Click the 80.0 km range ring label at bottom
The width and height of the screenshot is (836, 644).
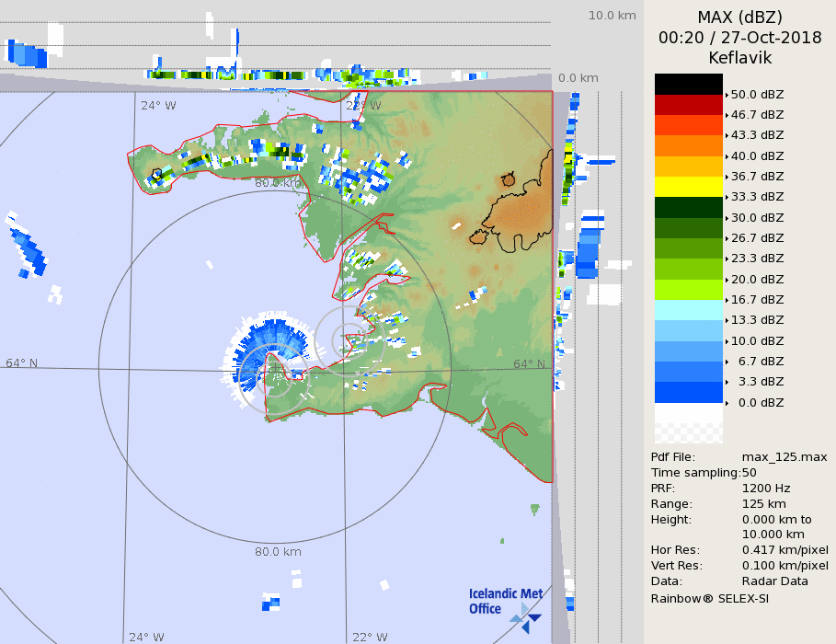pyautogui.click(x=278, y=552)
